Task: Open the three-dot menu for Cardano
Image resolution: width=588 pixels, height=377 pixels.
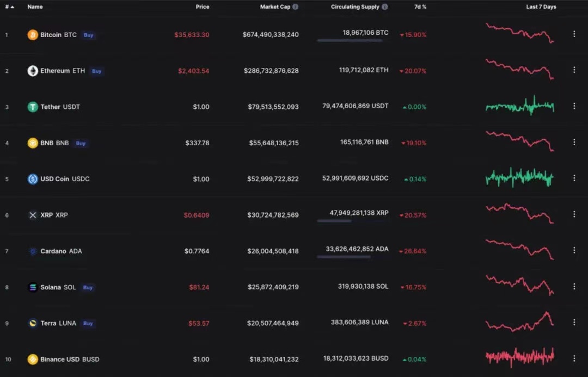Action: 574,250
